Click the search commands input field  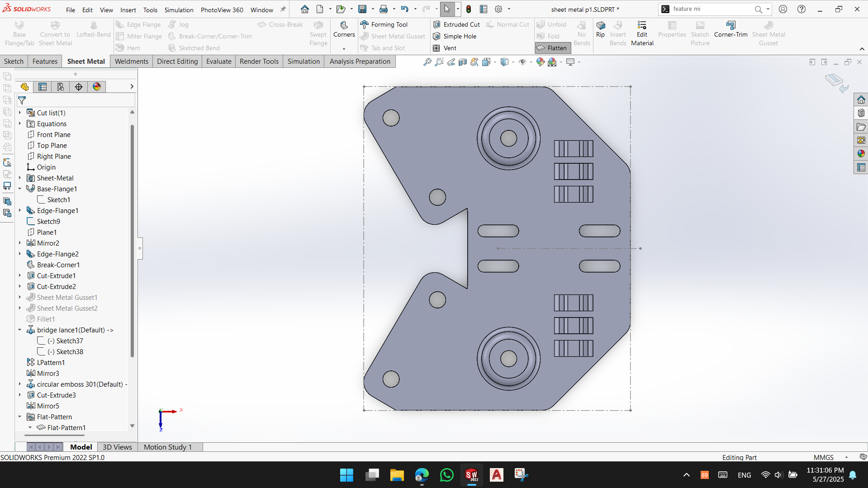712,9
